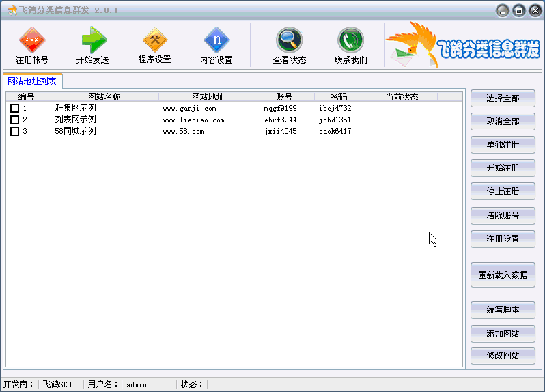Click the 清除账号 button
The height and width of the screenshot is (392, 545).
[x=503, y=216]
